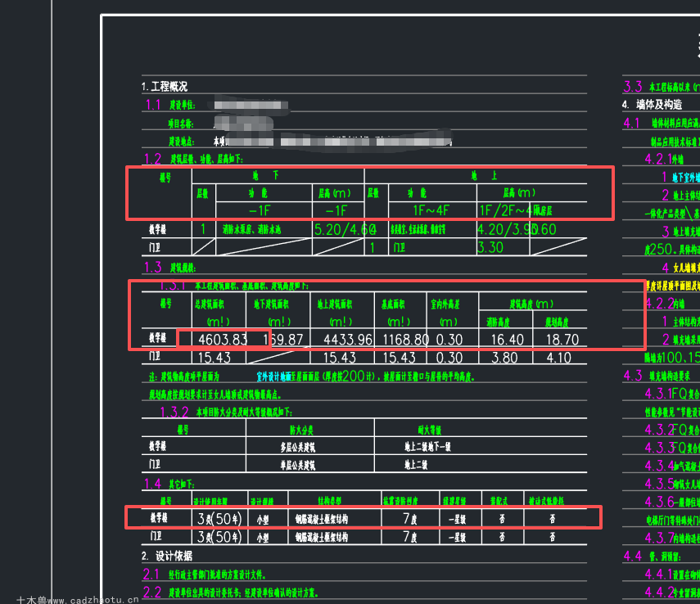The width and height of the screenshot is (700, 604).
Task: Select the "1.4" section number
Action: (x=152, y=484)
